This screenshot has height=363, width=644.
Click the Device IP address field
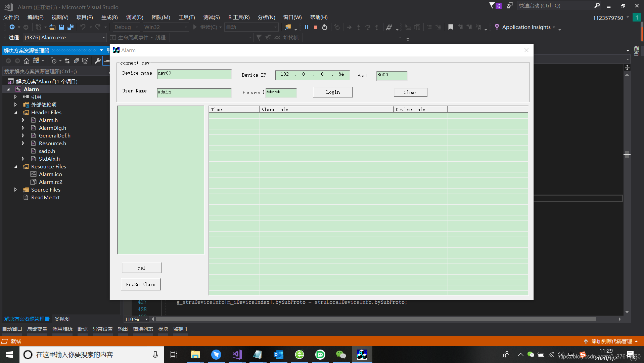[x=312, y=75]
